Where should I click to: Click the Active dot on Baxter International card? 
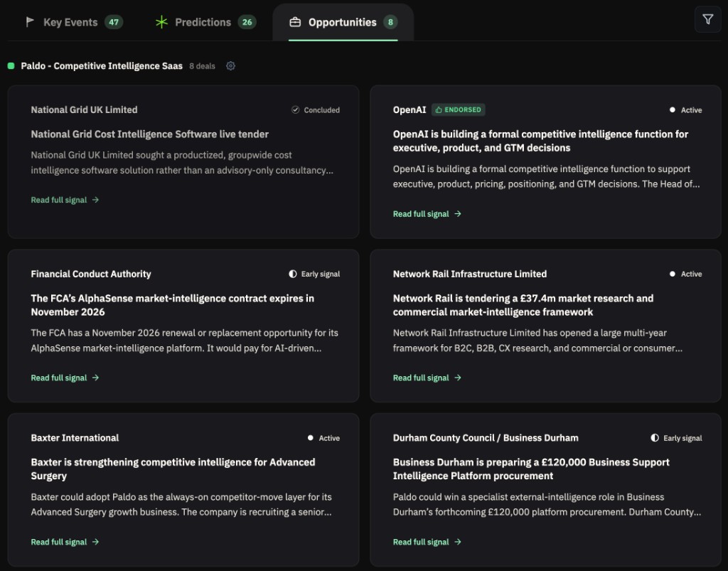(310, 438)
